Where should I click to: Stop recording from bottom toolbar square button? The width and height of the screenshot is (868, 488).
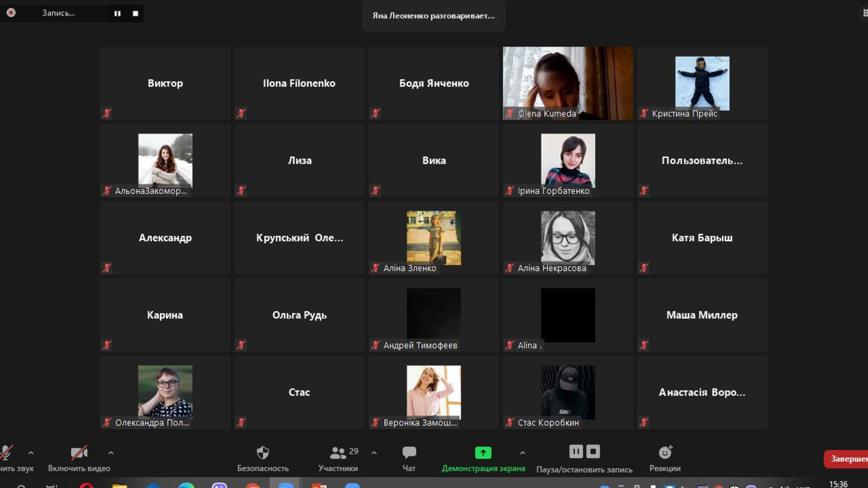click(593, 451)
